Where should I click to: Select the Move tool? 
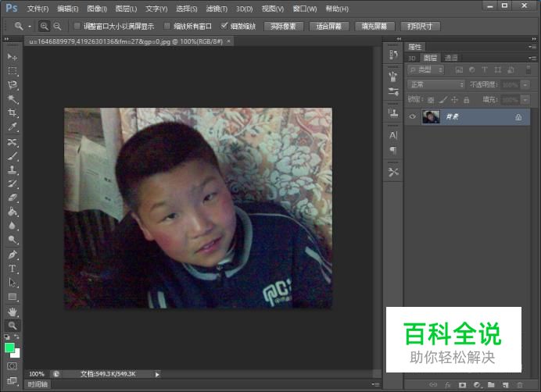pyautogui.click(x=13, y=56)
